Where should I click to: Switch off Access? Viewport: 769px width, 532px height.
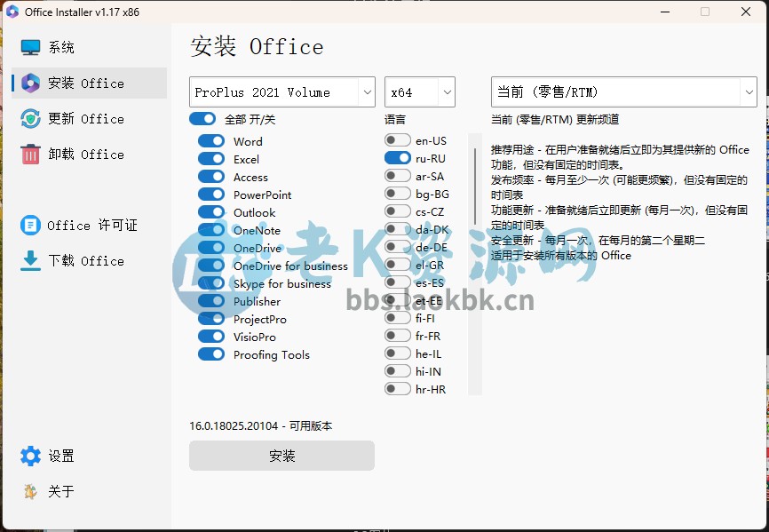point(211,177)
